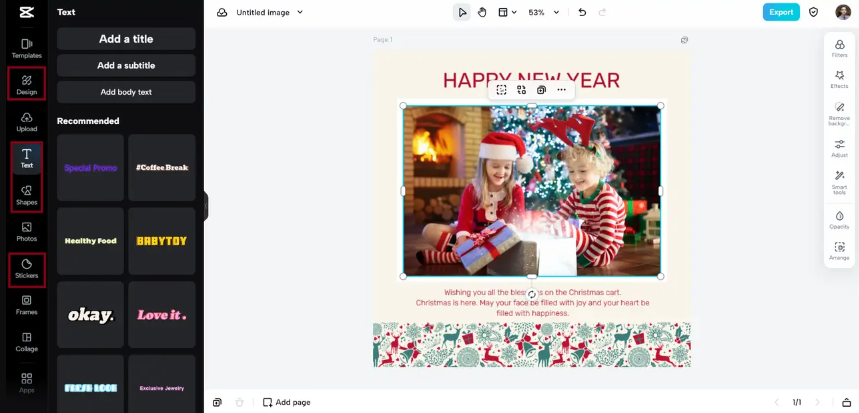The width and height of the screenshot is (859, 413).
Task: Click the Page 1 label
Action: tap(382, 39)
